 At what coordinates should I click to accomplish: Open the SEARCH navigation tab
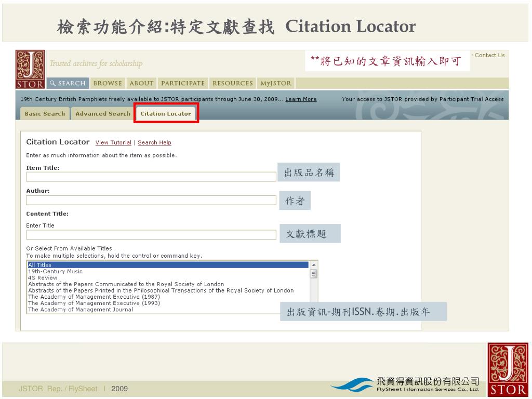pyautogui.click(x=68, y=83)
